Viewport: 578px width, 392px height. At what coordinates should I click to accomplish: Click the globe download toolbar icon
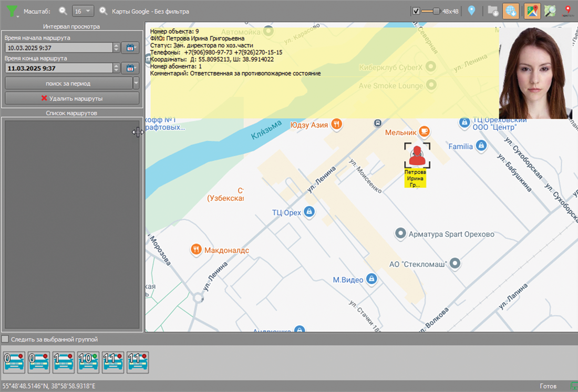coord(511,11)
